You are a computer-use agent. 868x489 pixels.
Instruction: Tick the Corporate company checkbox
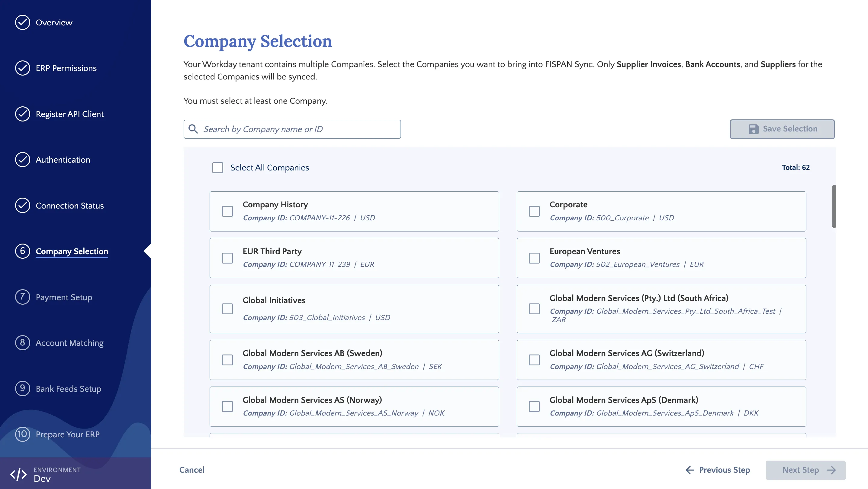tap(534, 211)
